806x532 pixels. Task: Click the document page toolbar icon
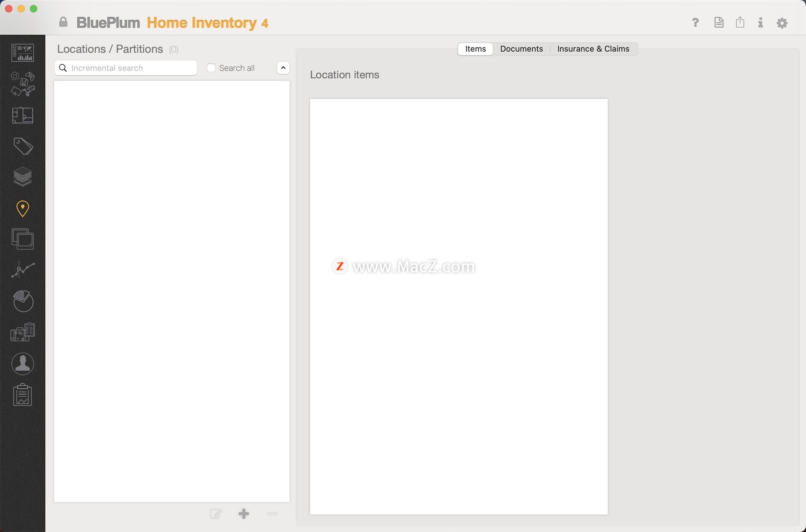719,22
